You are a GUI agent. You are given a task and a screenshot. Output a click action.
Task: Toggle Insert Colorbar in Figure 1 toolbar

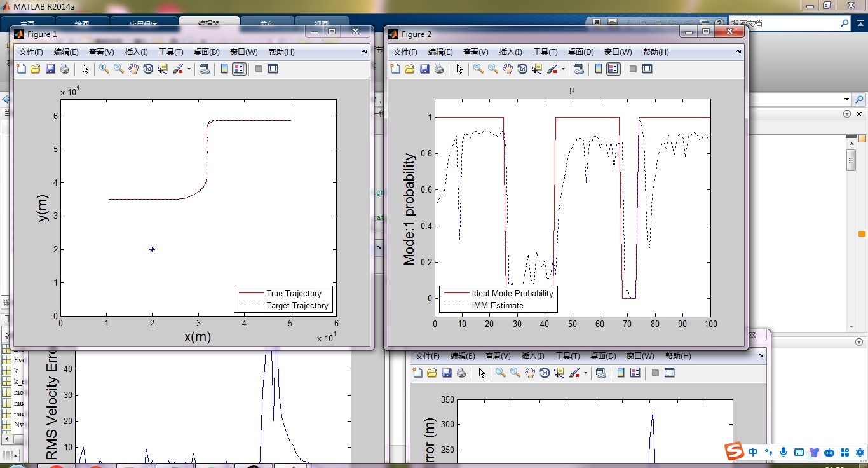[x=224, y=69]
